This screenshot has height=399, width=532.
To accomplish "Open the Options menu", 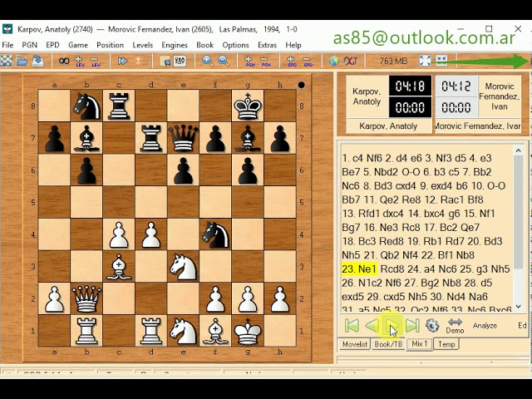I will pyautogui.click(x=235, y=45).
